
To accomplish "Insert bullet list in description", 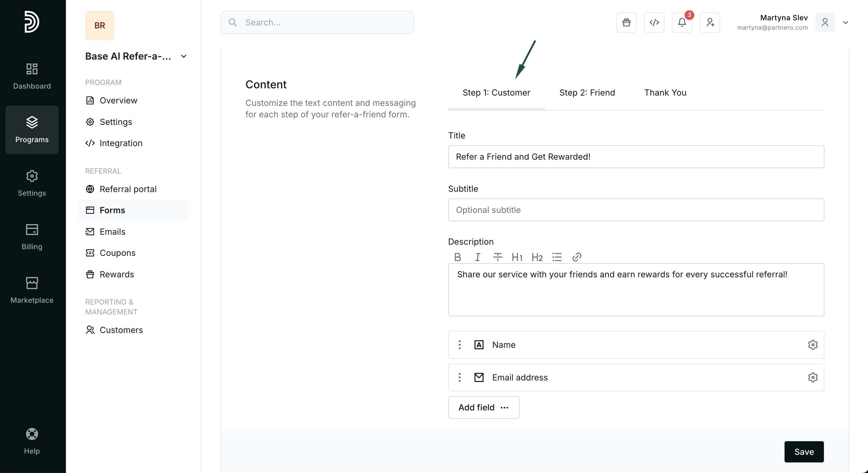I will click(x=557, y=257).
